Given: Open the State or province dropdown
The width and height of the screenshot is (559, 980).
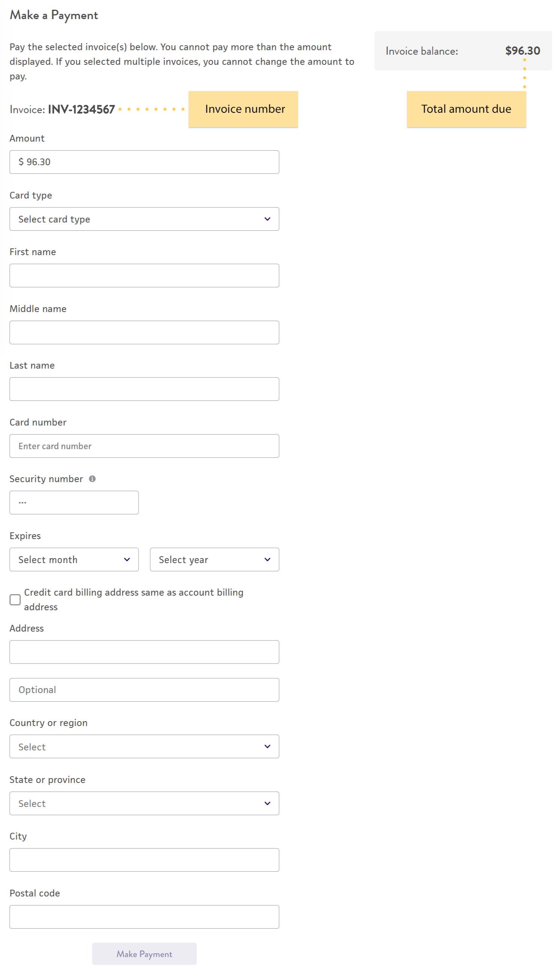Looking at the screenshot, I should [x=144, y=803].
